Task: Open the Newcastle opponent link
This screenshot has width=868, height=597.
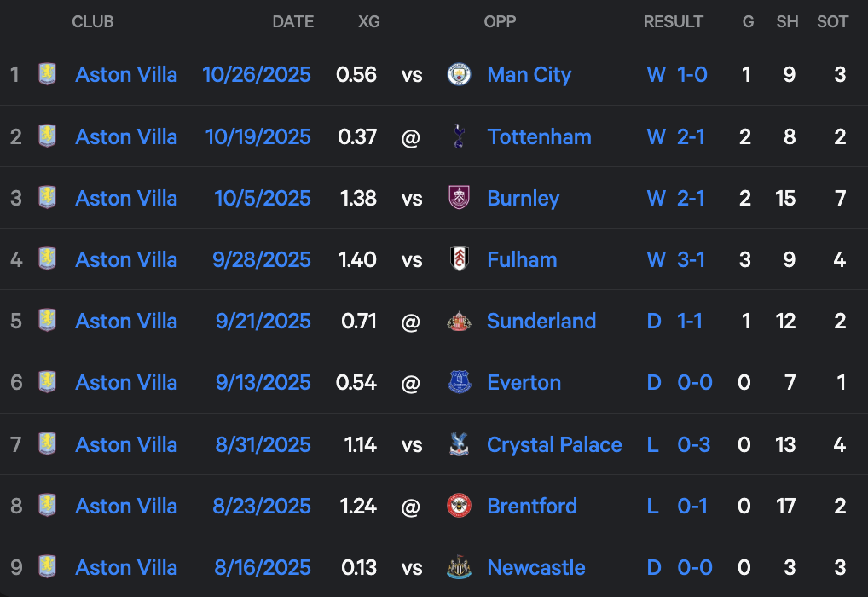Action: pyautogui.click(x=535, y=567)
